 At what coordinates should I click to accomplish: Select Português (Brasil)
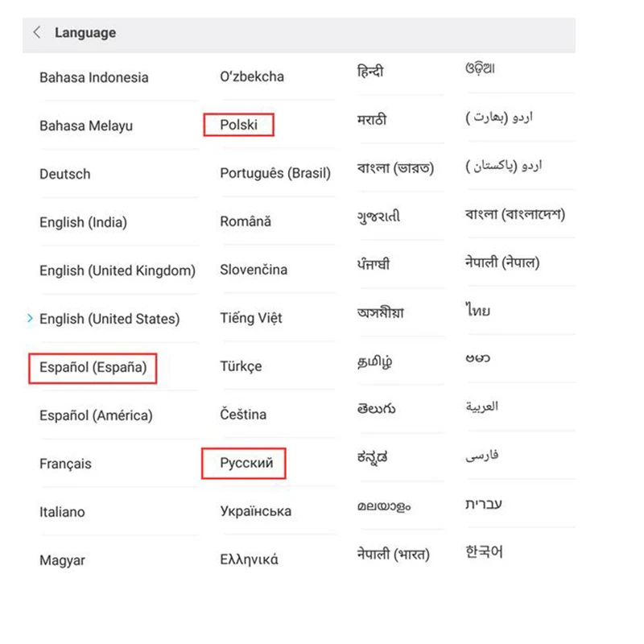275,173
